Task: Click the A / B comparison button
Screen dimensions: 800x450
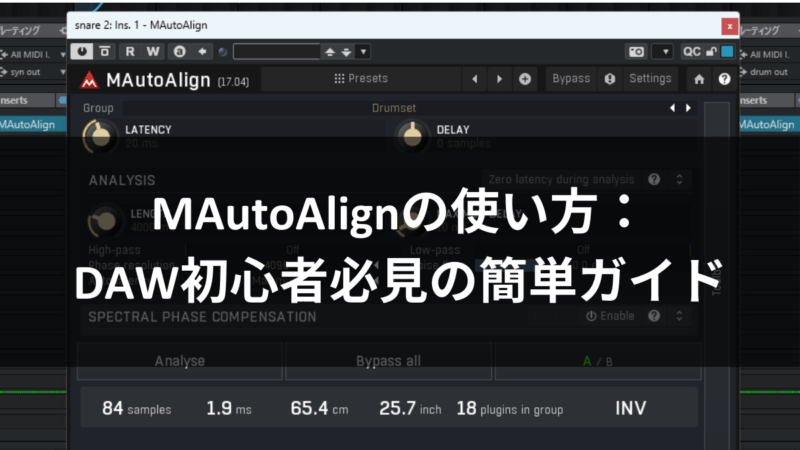Action: (598, 361)
